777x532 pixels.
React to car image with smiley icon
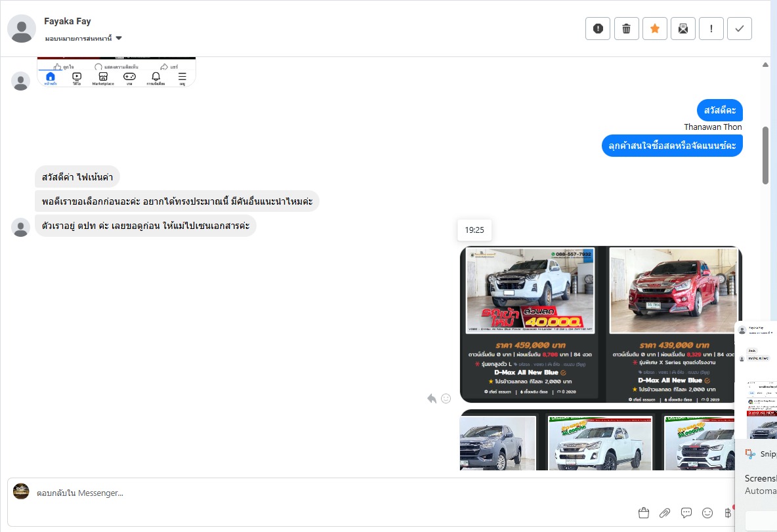(446, 398)
